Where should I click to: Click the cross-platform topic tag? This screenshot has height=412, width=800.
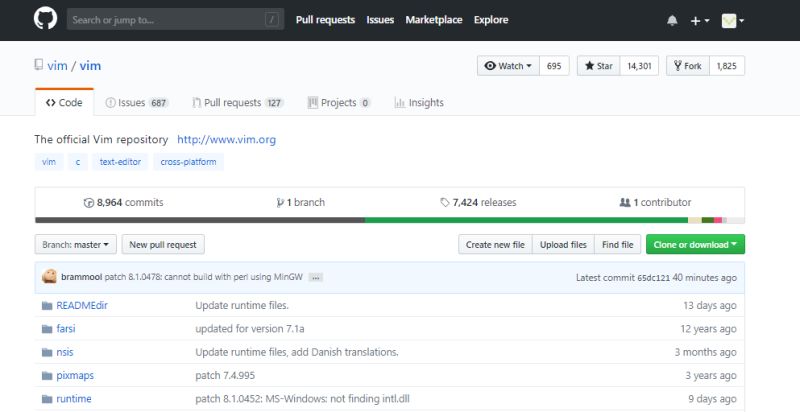coord(188,162)
